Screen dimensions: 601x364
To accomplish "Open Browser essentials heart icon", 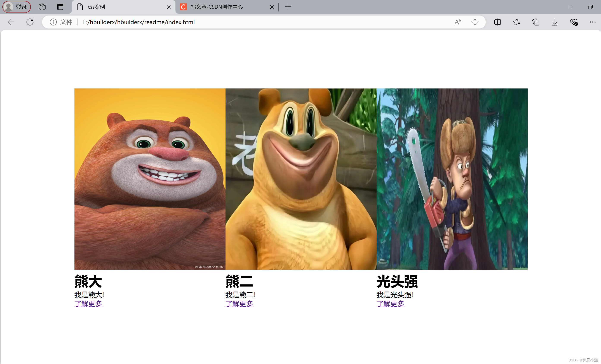I will coord(574,22).
